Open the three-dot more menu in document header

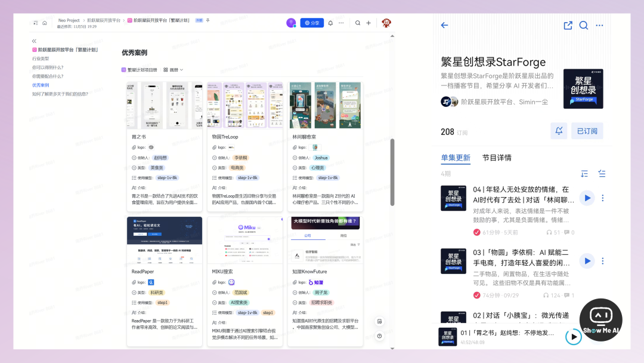pyautogui.click(x=341, y=23)
